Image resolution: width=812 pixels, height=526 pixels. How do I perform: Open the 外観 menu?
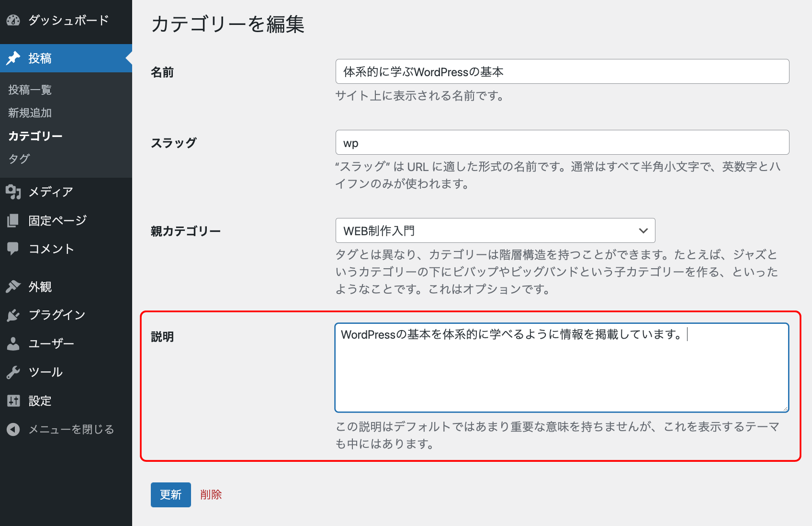[x=66, y=286]
